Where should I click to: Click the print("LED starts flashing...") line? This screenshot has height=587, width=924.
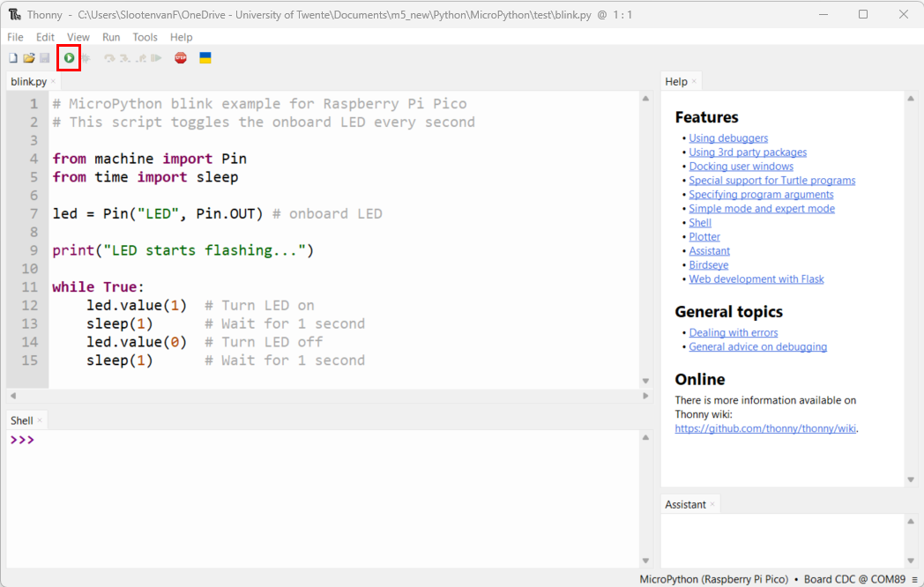click(x=183, y=250)
